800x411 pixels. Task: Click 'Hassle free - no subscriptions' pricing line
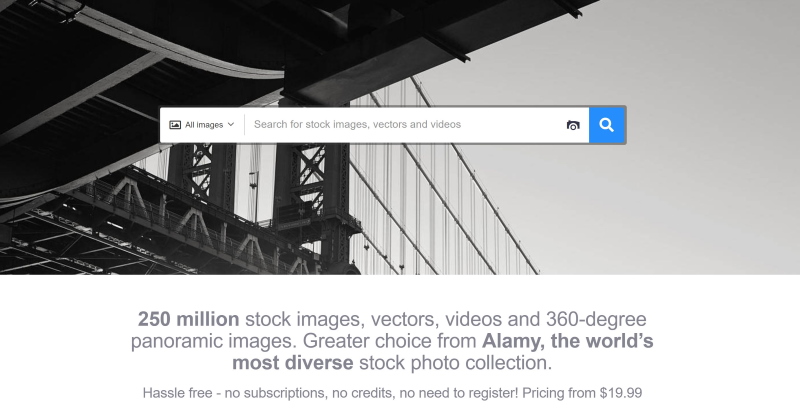392,393
